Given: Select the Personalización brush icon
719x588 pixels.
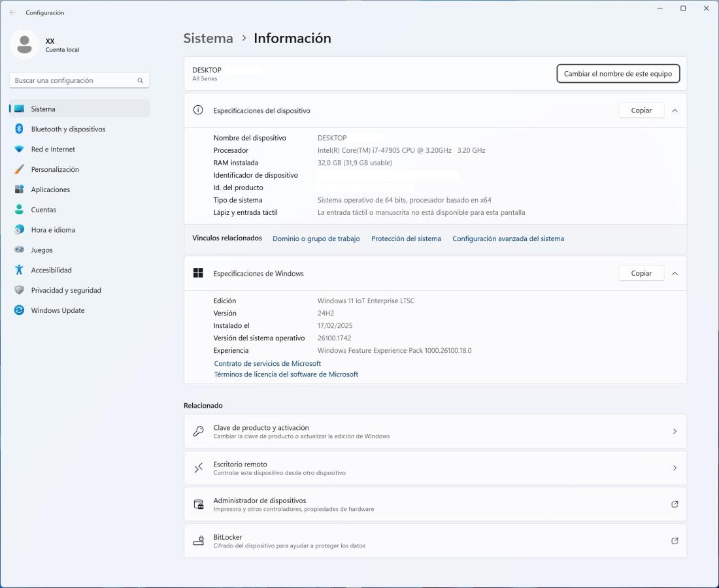Looking at the screenshot, I should pyautogui.click(x=19, y=170).
